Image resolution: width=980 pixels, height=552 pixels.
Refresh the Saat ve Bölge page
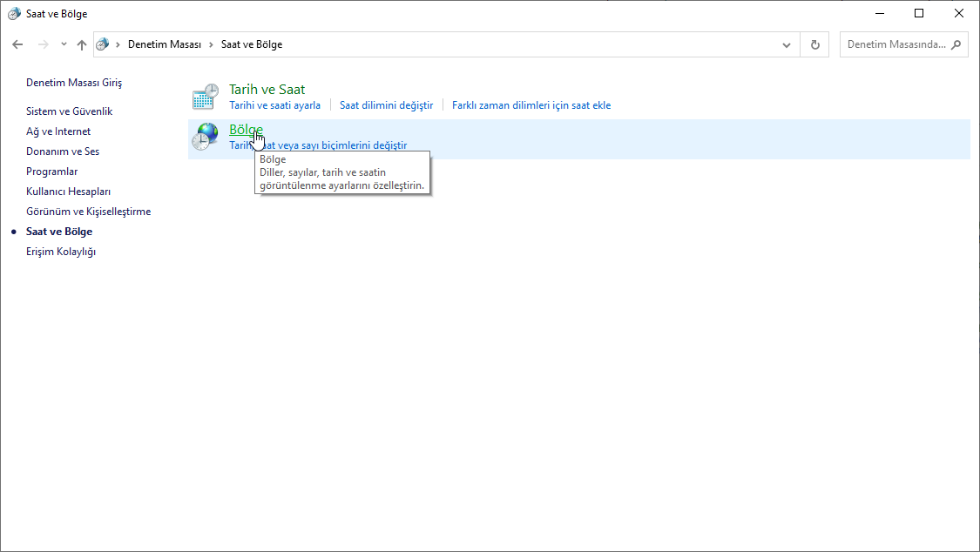coord(815,44)
